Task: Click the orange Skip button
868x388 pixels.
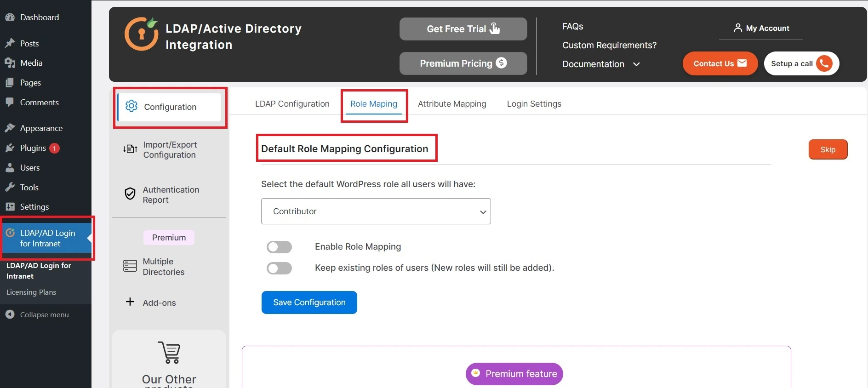Action: tap(828, 149)
